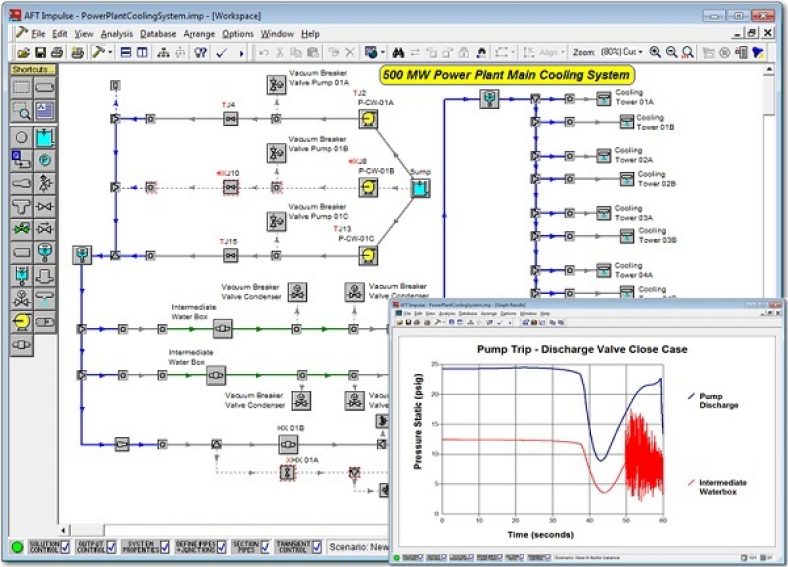
Task: Click the horizontal split window icon in the toolbar
Action: 126,52
